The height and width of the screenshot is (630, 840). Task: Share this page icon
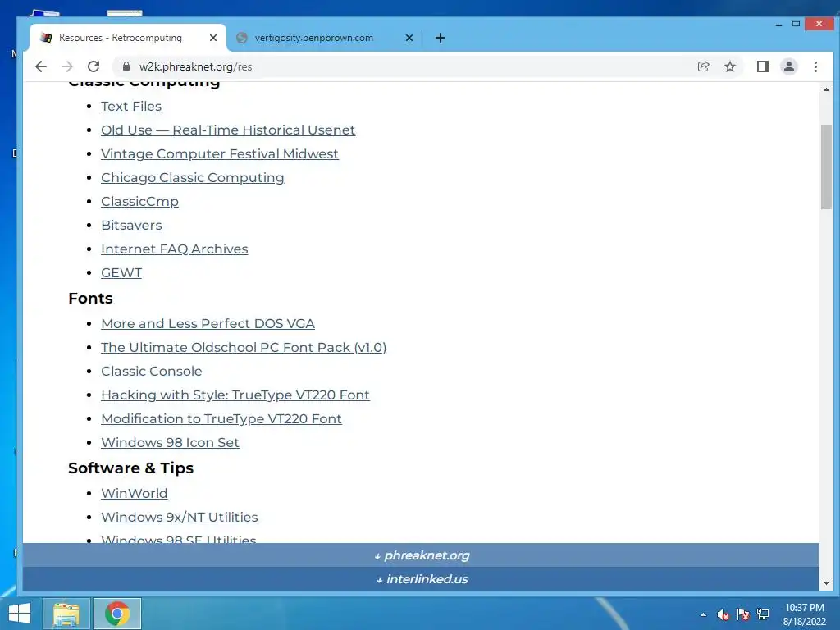[x=703, y=66]
